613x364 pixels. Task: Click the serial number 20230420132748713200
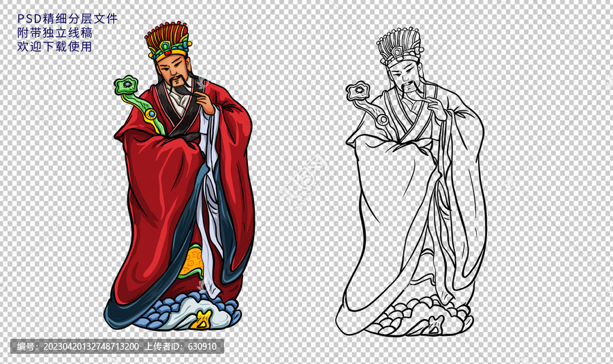(x=91, y=346)
